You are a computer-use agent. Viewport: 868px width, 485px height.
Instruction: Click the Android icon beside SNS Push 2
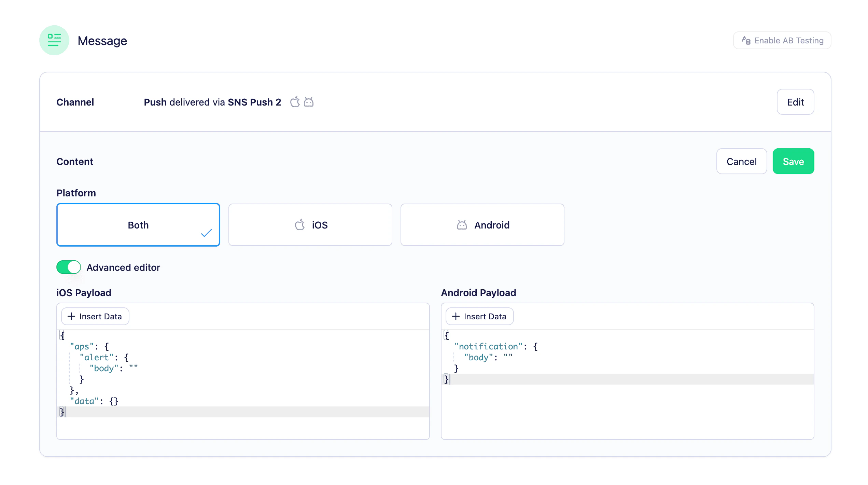coord(309,102)
